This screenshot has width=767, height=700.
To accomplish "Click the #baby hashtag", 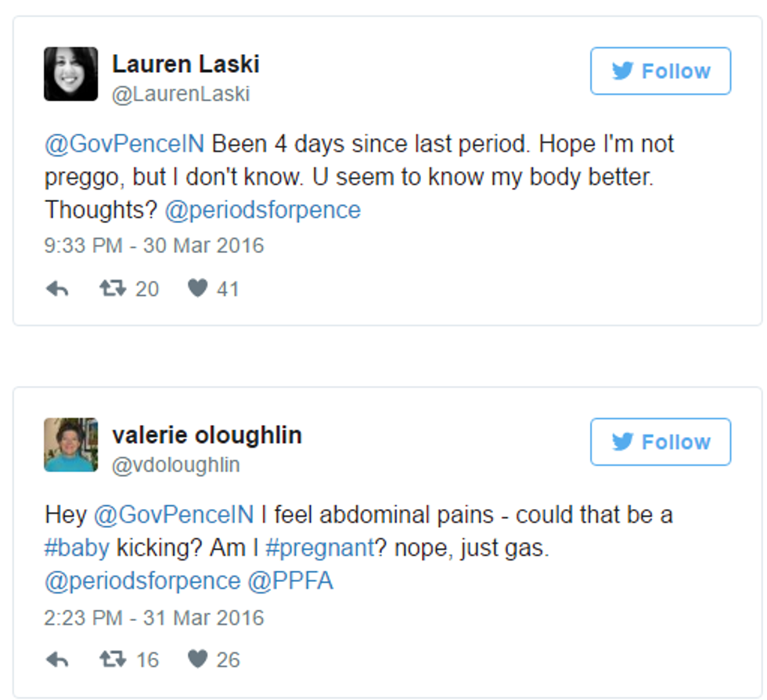I will (77, 548).
